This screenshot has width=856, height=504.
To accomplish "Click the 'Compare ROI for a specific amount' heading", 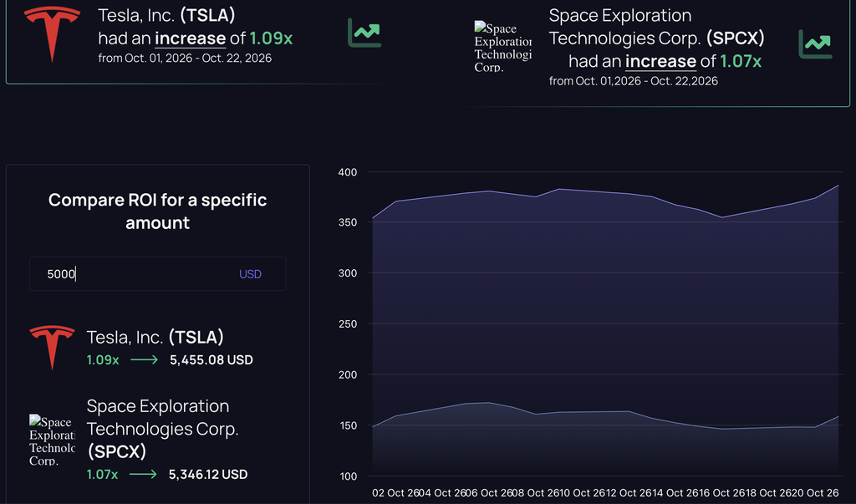I will coord(158,211).
